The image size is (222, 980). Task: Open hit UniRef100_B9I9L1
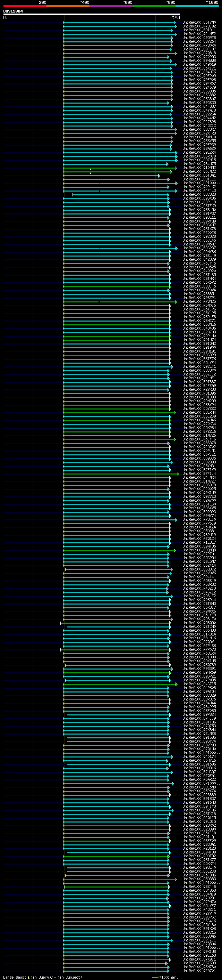click(x=199, y=30)
